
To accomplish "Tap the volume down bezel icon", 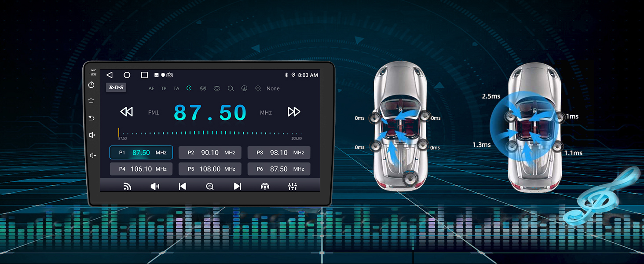I will point(92,155).
